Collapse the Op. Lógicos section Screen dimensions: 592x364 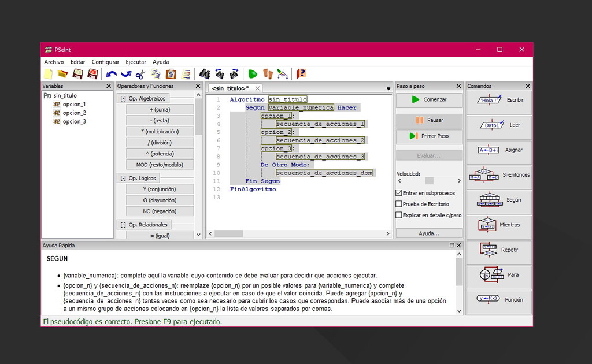123,178
